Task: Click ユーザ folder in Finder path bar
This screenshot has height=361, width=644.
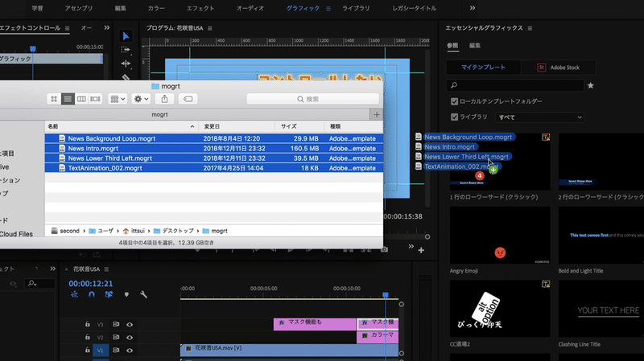Action: (x=101, y=231)
